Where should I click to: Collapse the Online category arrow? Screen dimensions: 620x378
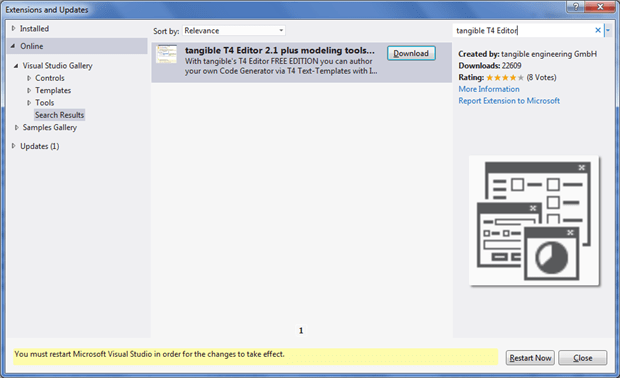[x=13, y=46]
